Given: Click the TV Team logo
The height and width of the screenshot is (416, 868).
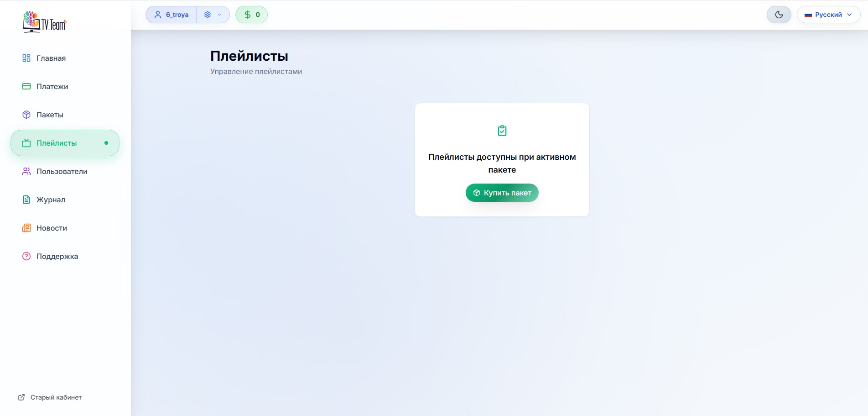Looking at the screenshot, I should coord(45,22).
